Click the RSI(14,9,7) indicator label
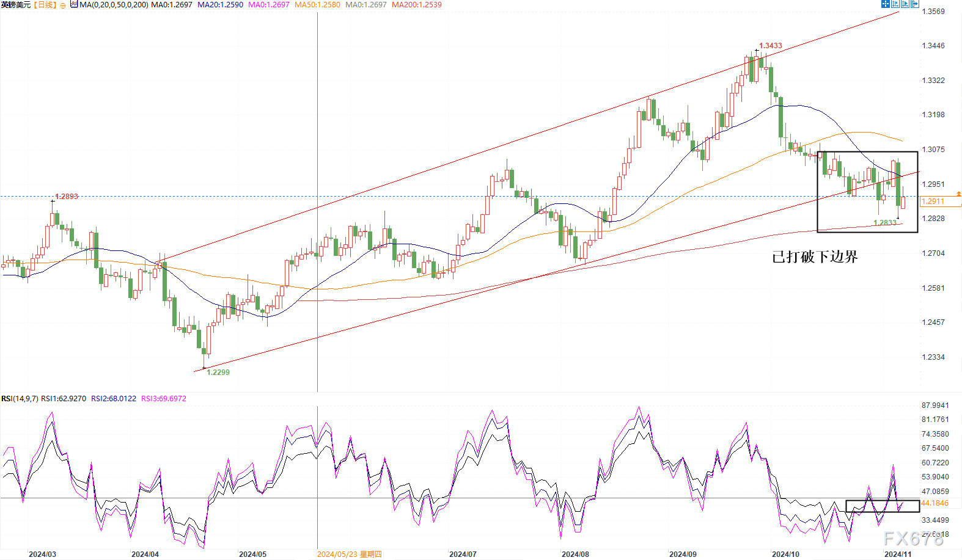The width and height of the screenshot is (962, 560). (20, 399)
